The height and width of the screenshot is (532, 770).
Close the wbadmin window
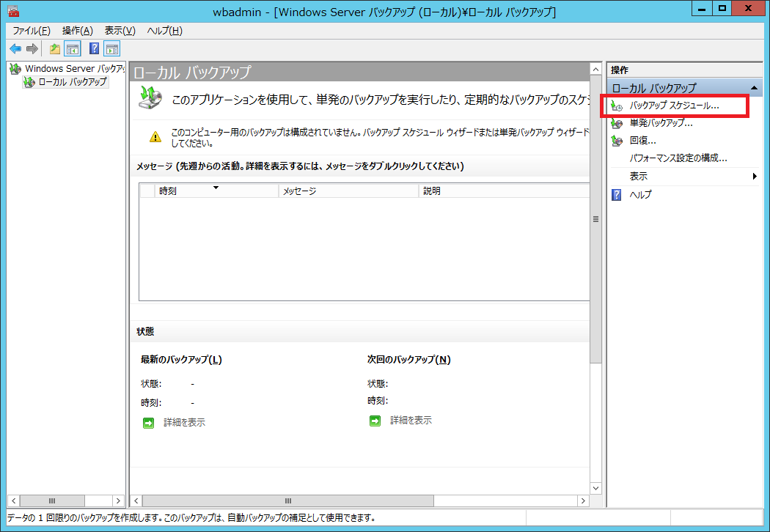(749, 8)
